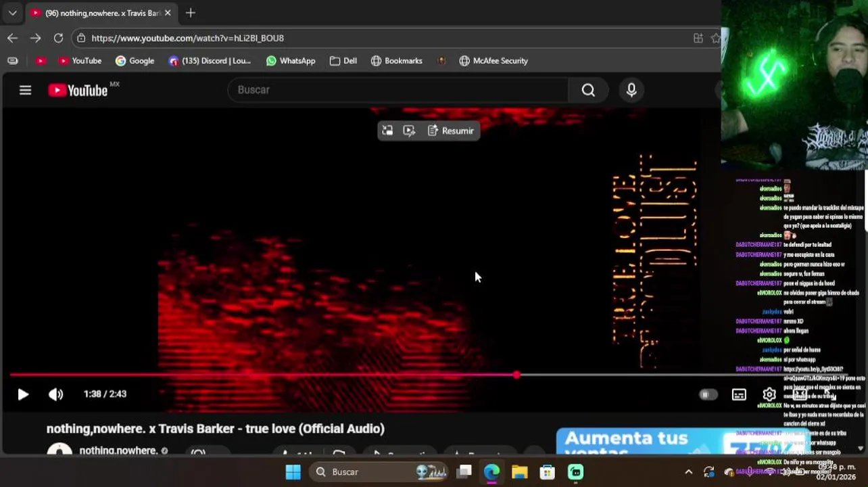The width and height of the screenshot is (868, 487).
Task: Open Microsoft Store from the taskbar
Action: tap(547, 472)
